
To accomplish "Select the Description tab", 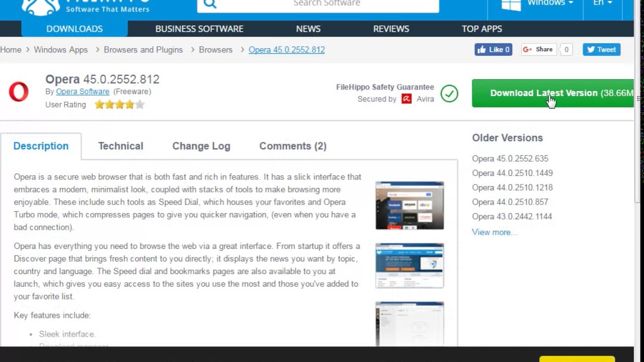I will click(x=41, y=146).
